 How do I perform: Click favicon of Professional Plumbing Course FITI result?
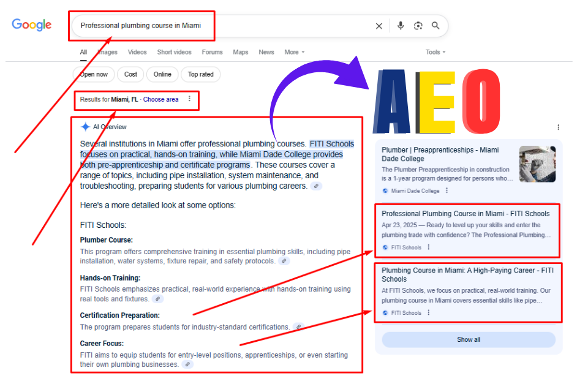(x=385, y=247)
